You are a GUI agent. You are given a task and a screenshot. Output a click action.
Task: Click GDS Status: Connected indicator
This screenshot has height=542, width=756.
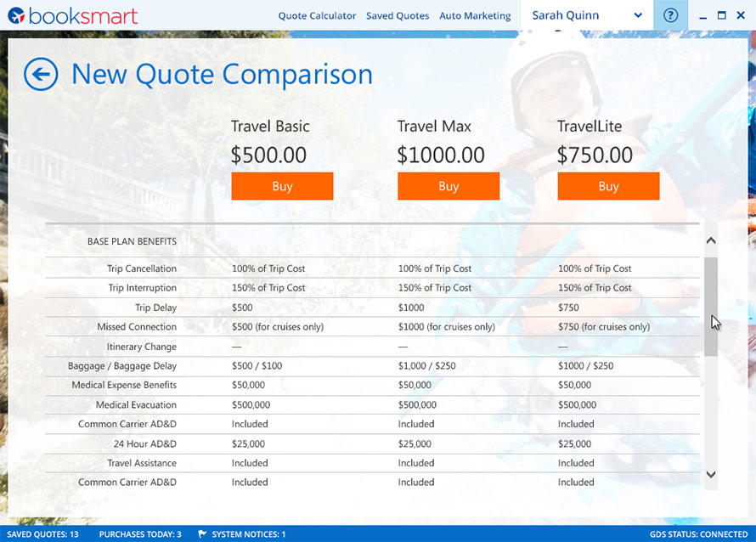click(698, 534)
